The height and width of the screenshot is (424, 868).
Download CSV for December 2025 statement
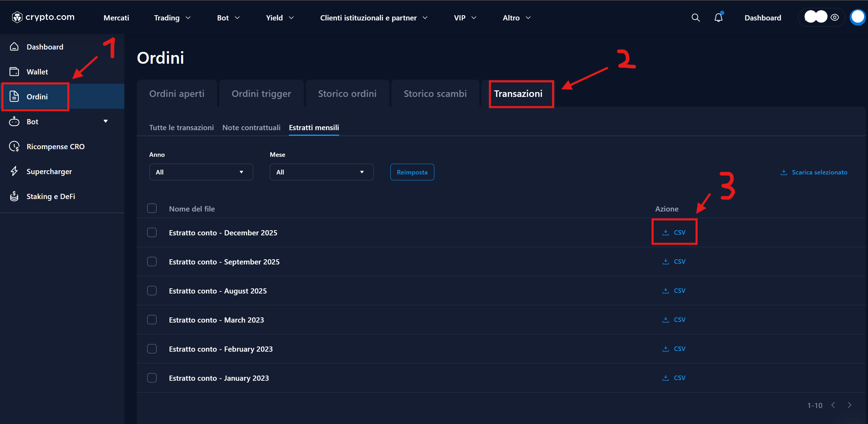pos(674,232)
